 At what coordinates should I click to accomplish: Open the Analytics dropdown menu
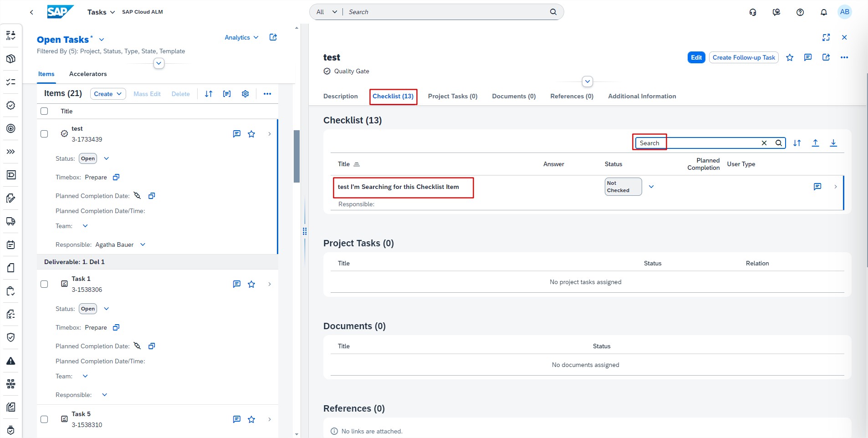click(241, 37)
